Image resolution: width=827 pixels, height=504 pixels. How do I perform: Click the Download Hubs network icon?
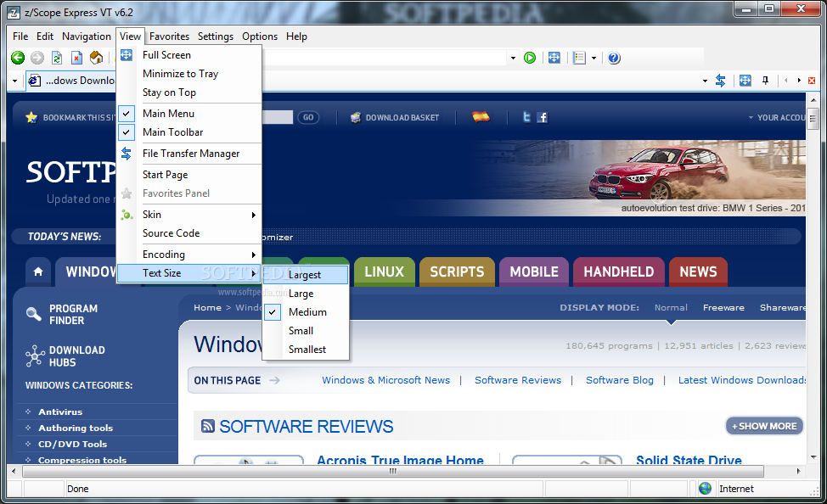pyautogui.click(x=35, y=356)
